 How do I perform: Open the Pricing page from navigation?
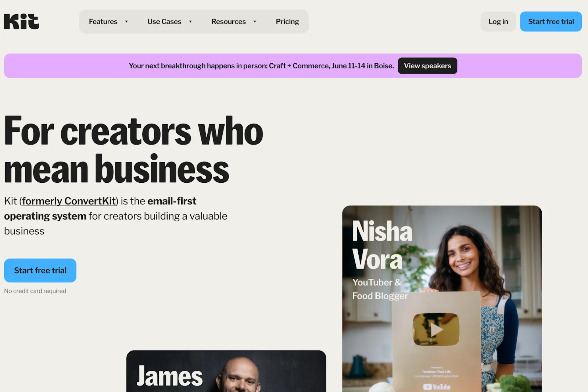(x=287, y=22)
